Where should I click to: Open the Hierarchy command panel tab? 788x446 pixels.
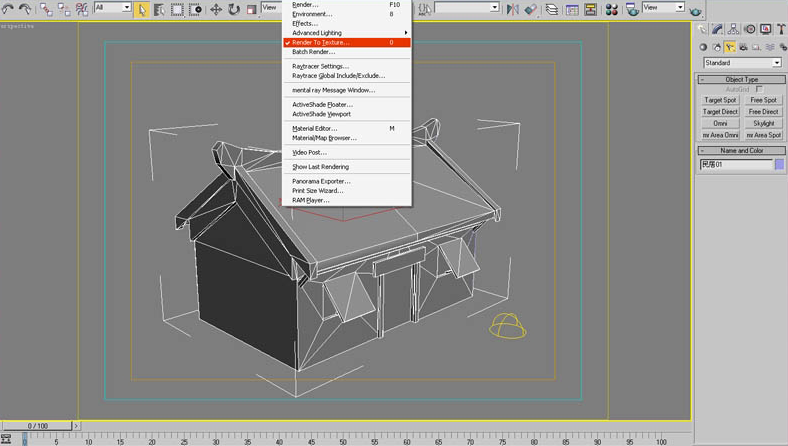pyautogui.click(x=734, y=29)
